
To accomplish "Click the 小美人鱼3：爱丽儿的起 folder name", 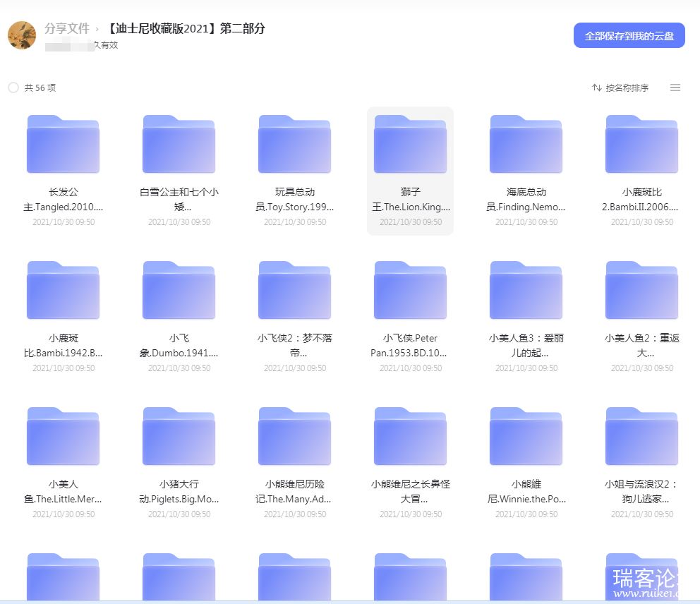I will pyautogui.click(x=526, y=346).
